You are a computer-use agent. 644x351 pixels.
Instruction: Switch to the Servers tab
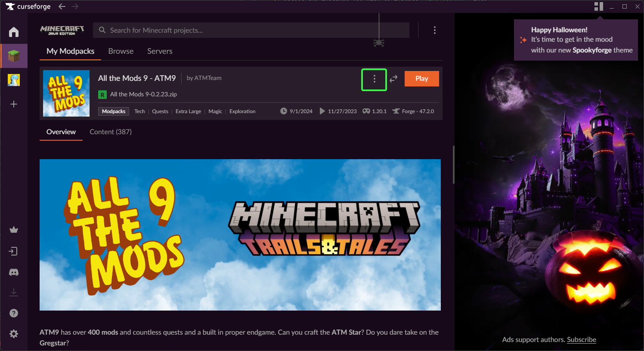(160, 51)
